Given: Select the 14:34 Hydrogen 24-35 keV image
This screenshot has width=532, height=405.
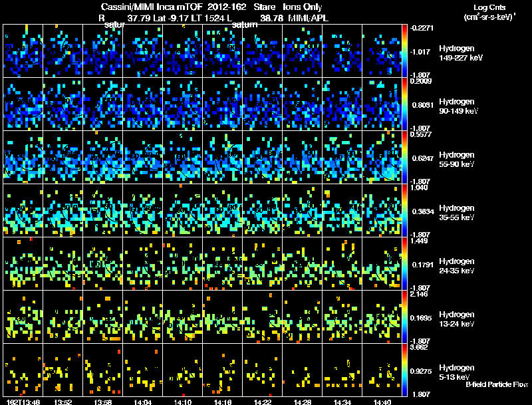Looking at the screenshot, I should [x=342, y=263].
